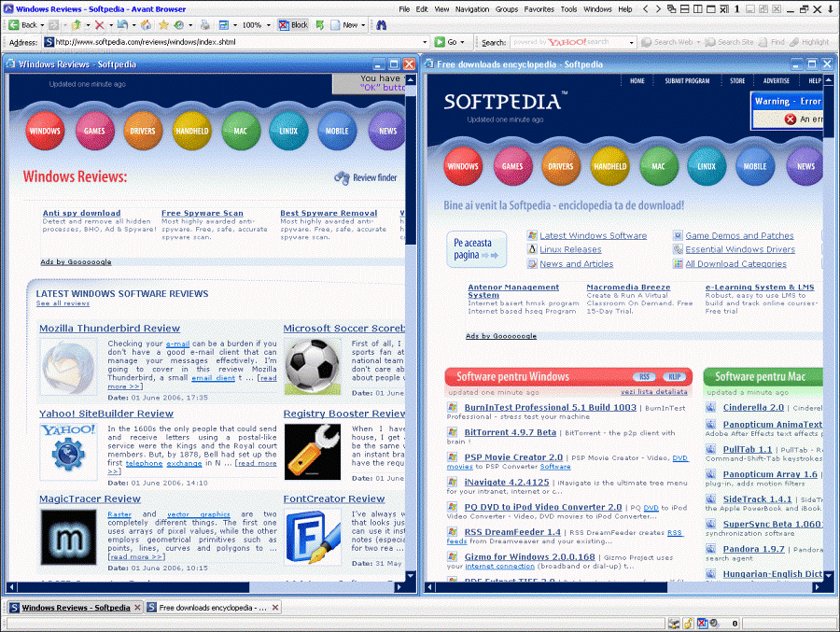The height and width of the screenshot is (632, 840).
Task: Click the RSS badge on Software pentru Windows
Action: coord(644,377)
